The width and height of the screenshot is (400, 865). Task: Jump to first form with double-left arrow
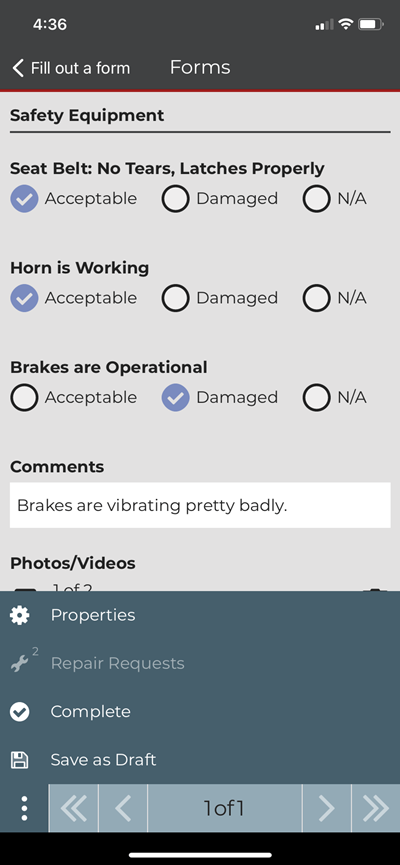click(x=73, y=808)
